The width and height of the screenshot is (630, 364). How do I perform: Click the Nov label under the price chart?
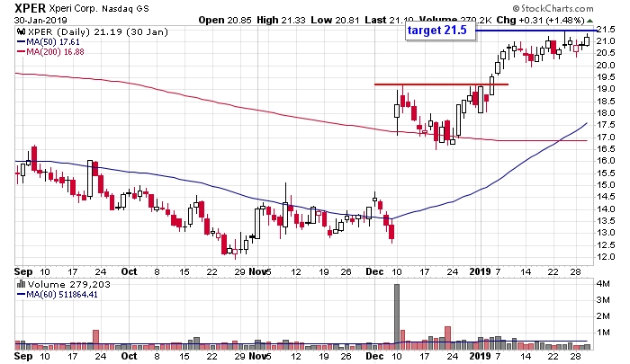tap(257, 271)
